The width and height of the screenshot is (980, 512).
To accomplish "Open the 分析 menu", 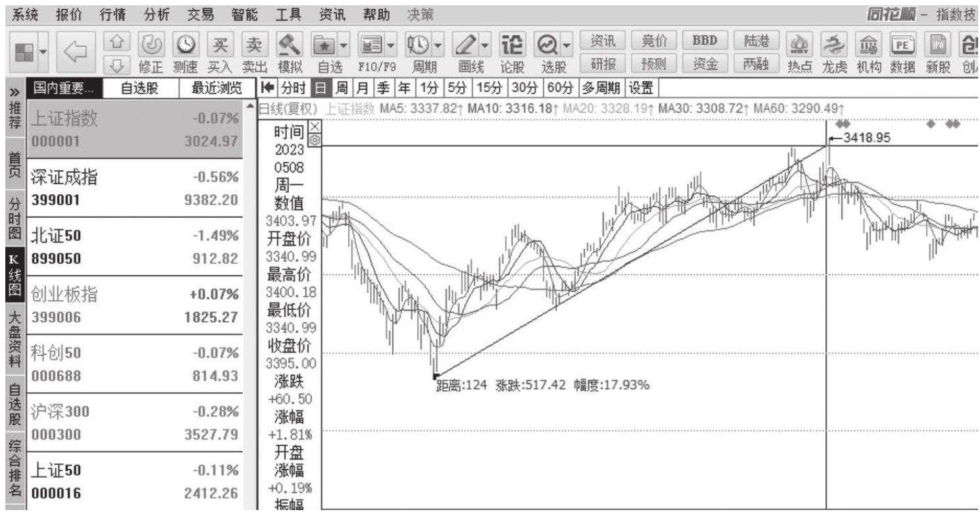I will pyautogui.click(x=156, y=13).
